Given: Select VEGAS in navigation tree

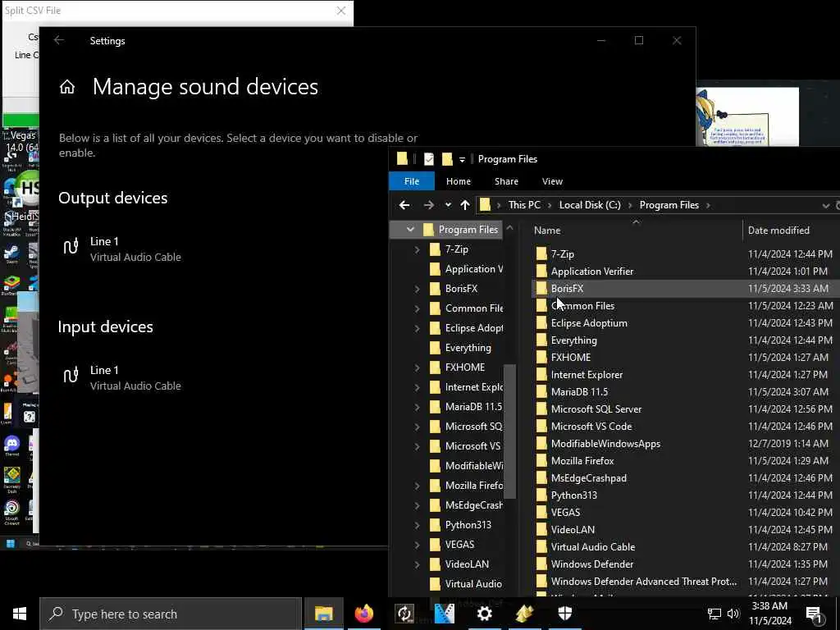Looking at the screenshot, I should (459, 545).
